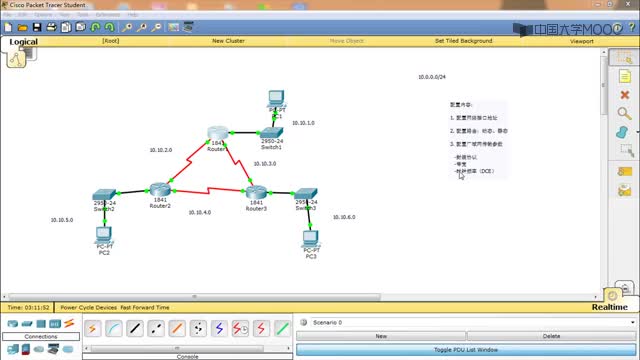Select the Connections lightning category

[69, 324]
